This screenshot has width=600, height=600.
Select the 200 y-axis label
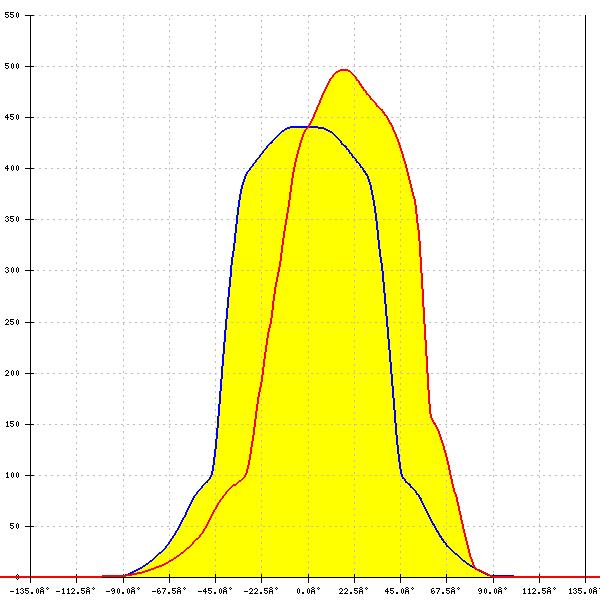(12, 373)
